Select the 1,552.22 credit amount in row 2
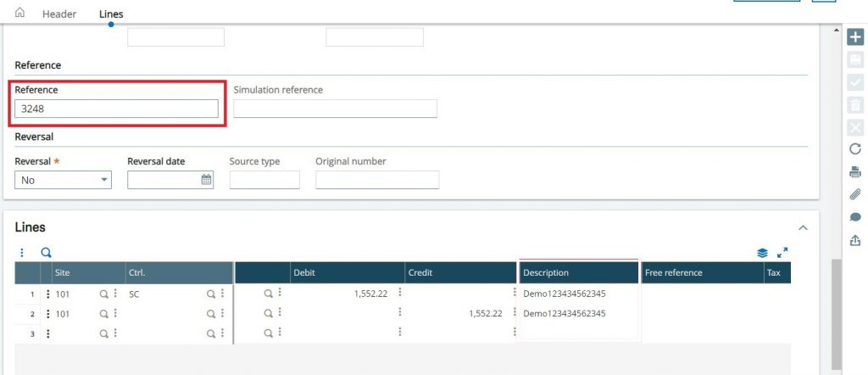Image resolution: width=868 pixels, height=375 pixels. click(x=486, y=314)
